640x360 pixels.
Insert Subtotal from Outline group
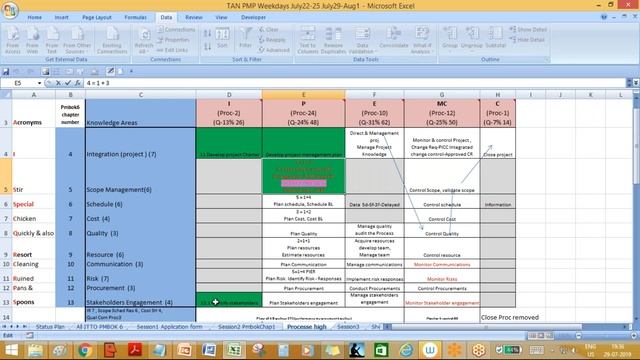tap(496, 38)
